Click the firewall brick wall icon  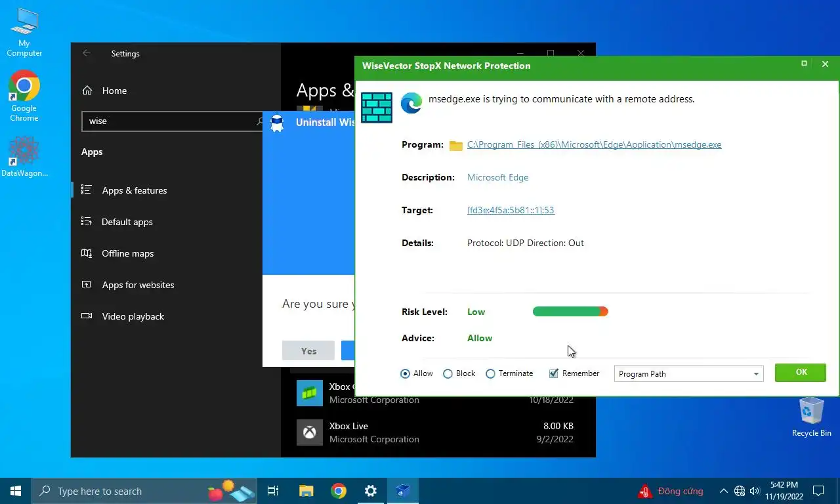(377, 107)
